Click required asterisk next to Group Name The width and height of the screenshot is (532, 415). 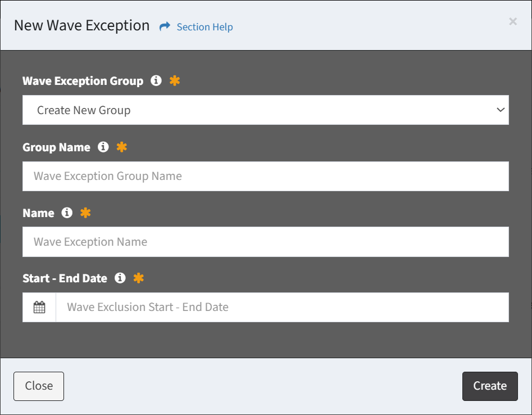pos(122,147)
